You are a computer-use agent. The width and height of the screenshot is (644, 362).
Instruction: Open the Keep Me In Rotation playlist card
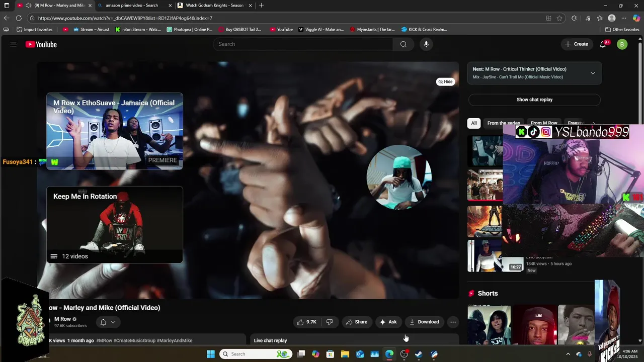coord(115,225)
